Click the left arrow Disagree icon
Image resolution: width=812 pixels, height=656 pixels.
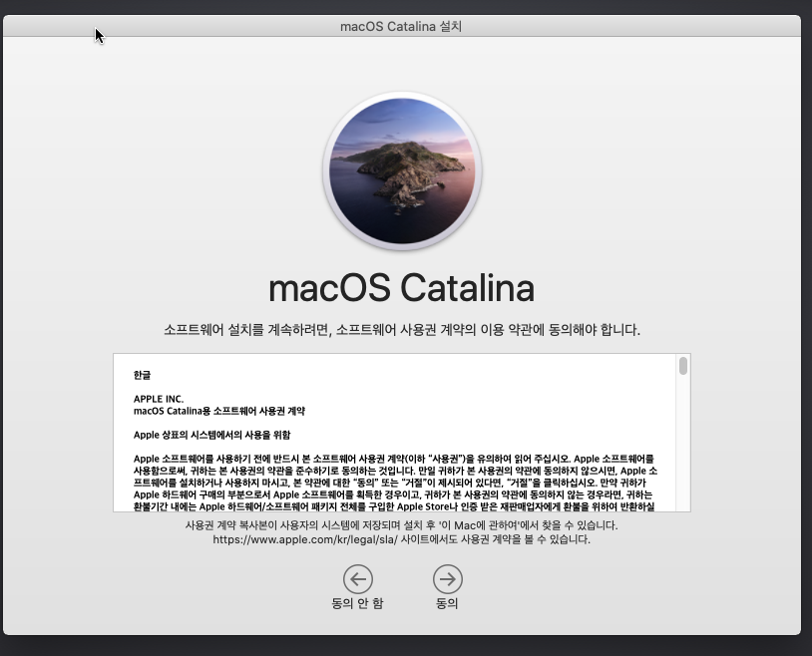click(358, 579)
